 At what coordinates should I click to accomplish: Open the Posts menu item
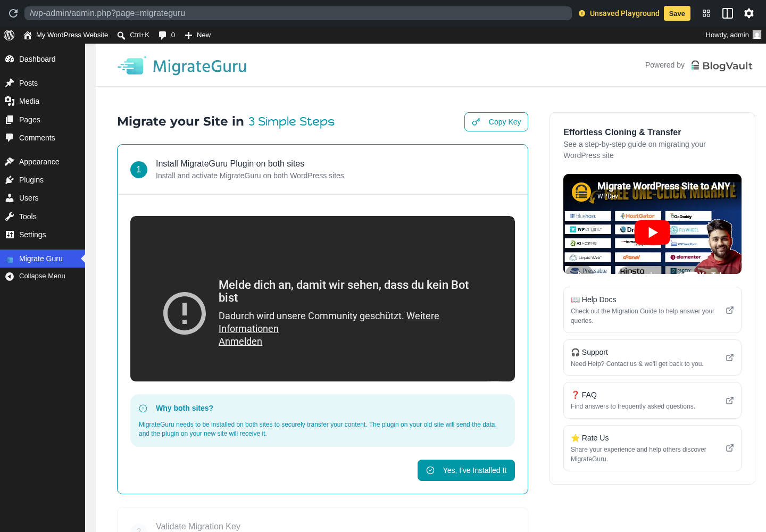43,83
